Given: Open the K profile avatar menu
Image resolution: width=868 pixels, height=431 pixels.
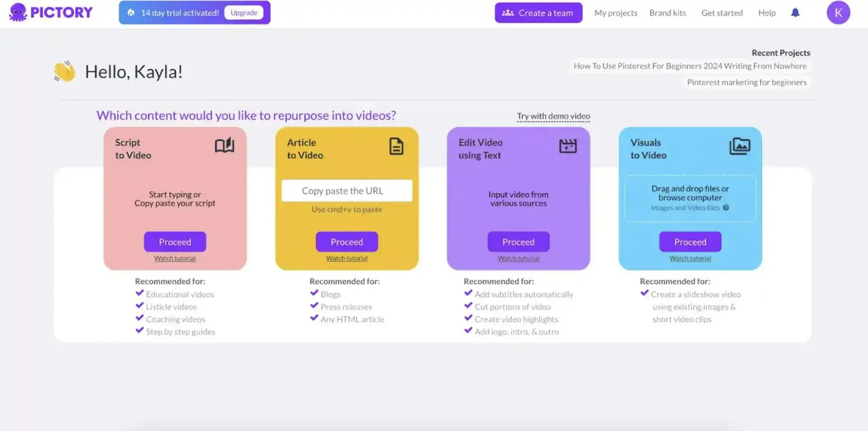Looking at the screenshot, I should click(838, 13).
